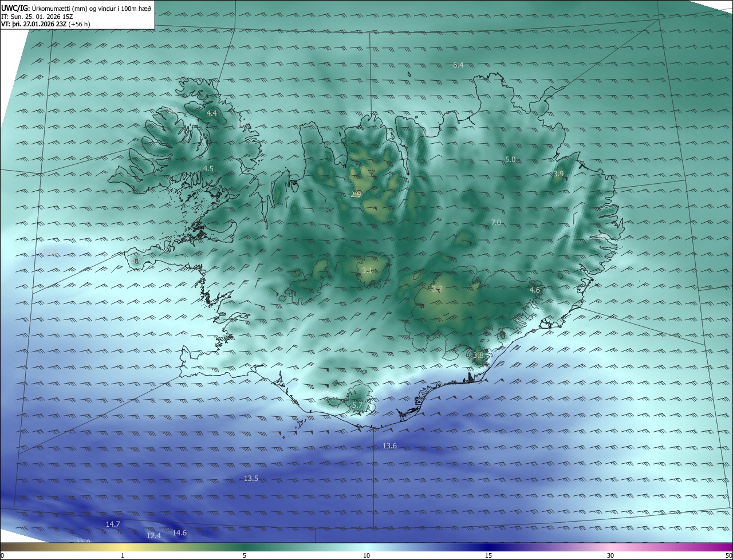Click the colour scale label 30
This screenshot has height=560, width=733.
[610, 555]
